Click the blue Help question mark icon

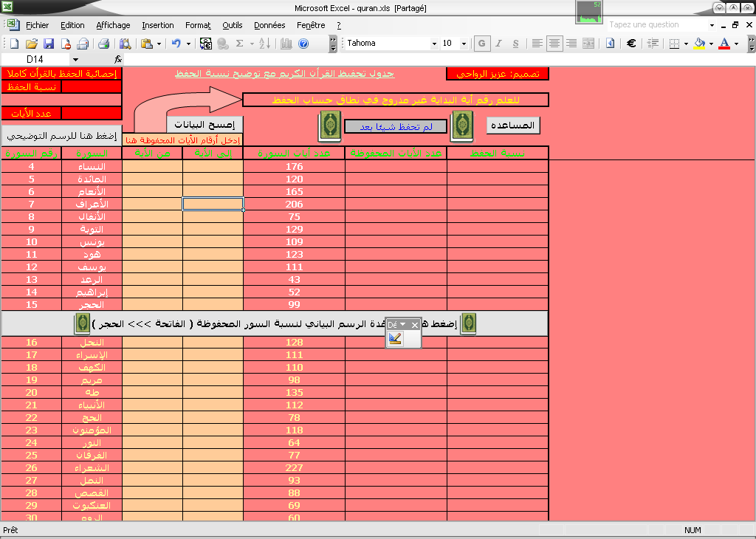[303, 44]
